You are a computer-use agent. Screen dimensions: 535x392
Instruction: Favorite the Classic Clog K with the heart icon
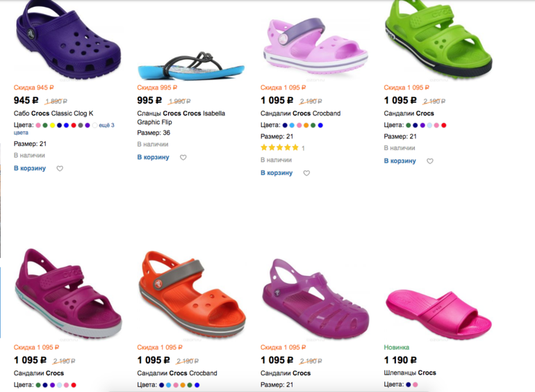[60, 169]
